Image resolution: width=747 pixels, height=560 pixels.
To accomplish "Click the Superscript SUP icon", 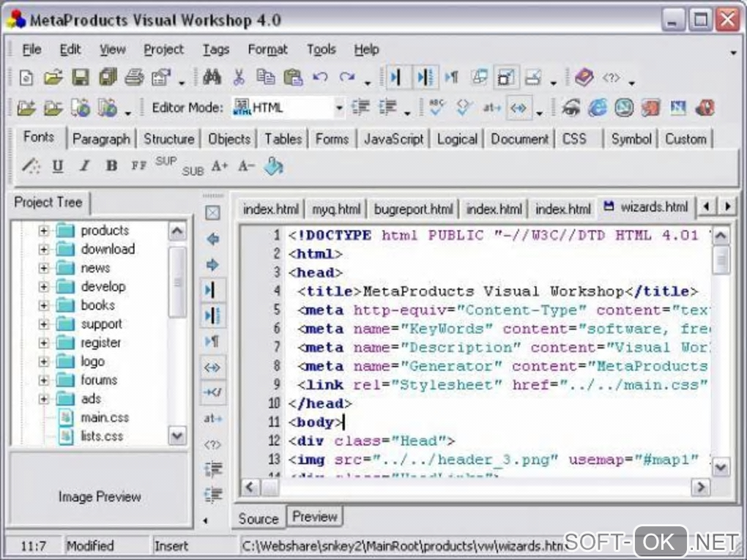I will coord(166,162).
